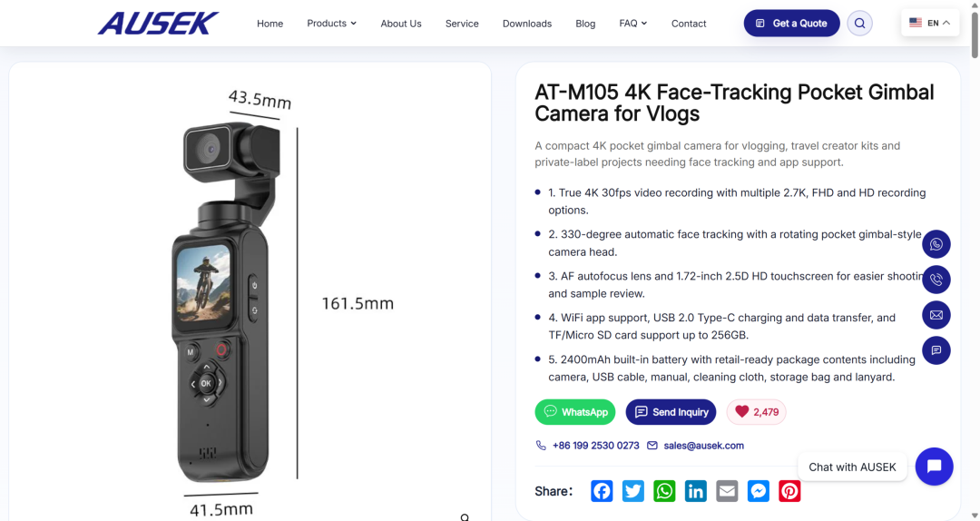The height and width of the screenshot is (521, 980).
Task: Share the product on Facebook
Action: pos(602,491)
